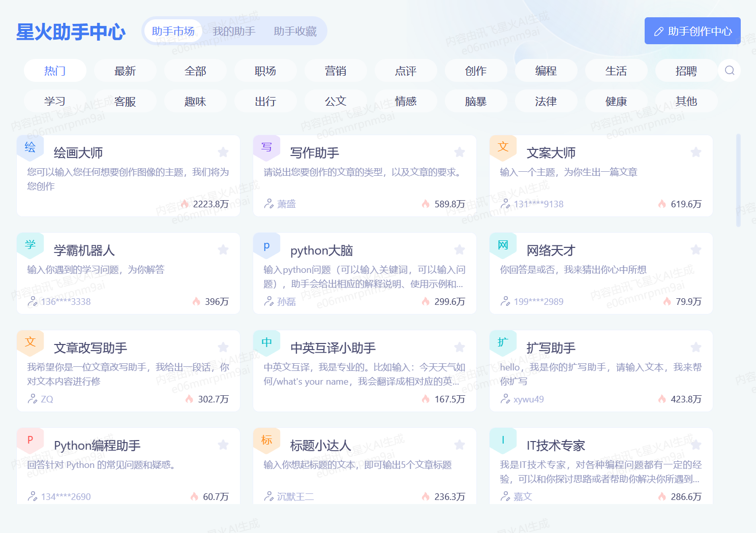
Task: Open 助手创作中心 button
Action: tap(692, 31)
